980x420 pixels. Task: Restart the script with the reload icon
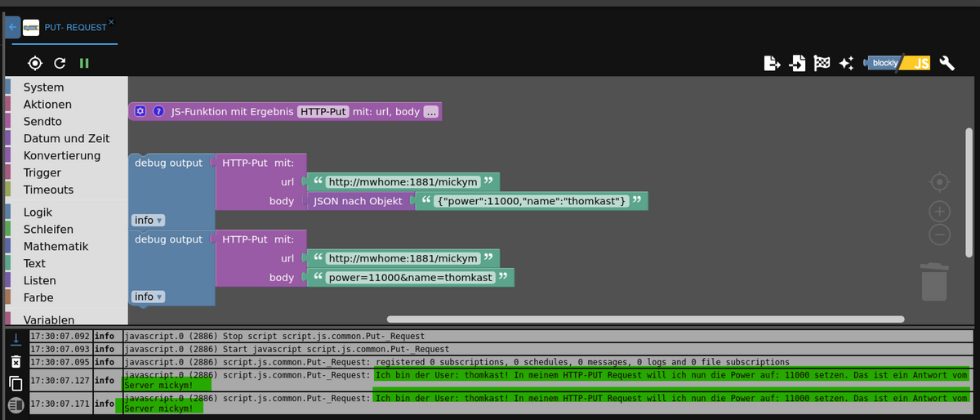pos(60,63)
